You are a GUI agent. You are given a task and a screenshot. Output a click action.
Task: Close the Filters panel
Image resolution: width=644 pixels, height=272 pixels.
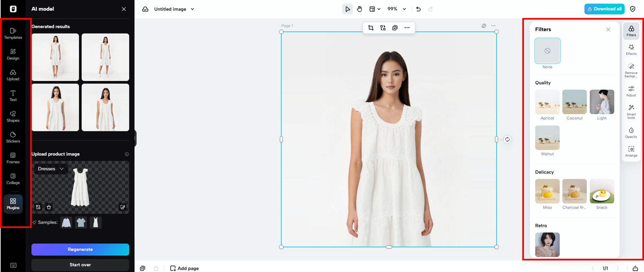(x=608, y=30)
